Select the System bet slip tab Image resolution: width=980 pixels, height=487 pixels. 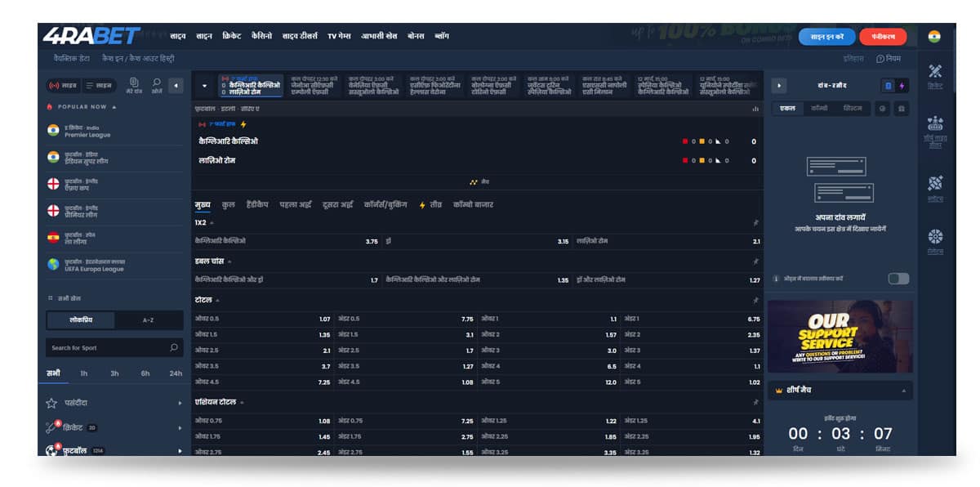click(x=852, y=108)
